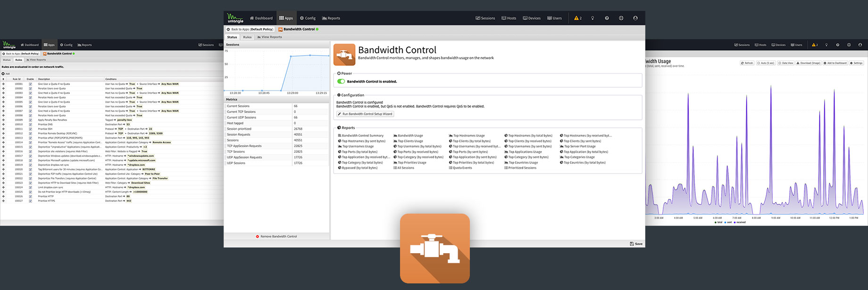Viewport: 868px width, 290px height.
Task: Open the Bandwidth Usage report link
Action: [408, 135]
